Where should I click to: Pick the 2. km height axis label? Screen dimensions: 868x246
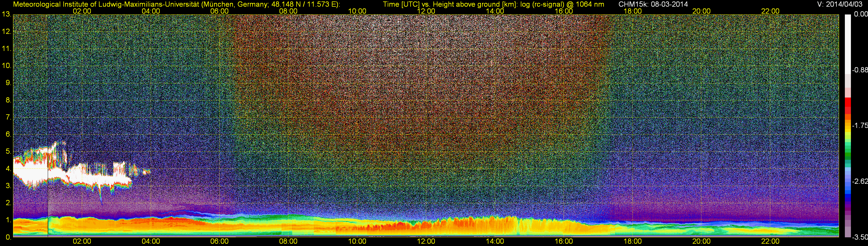(9, 203)
